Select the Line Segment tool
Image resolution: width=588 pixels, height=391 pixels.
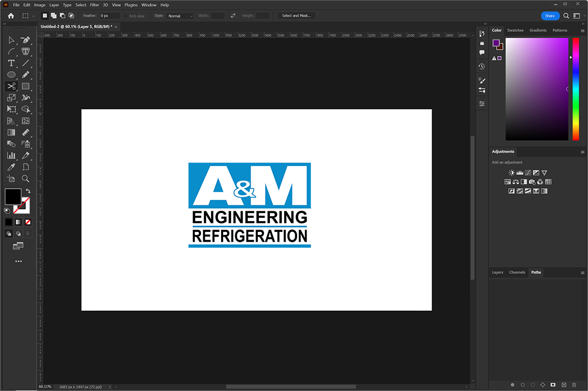[x=26, y=63]
